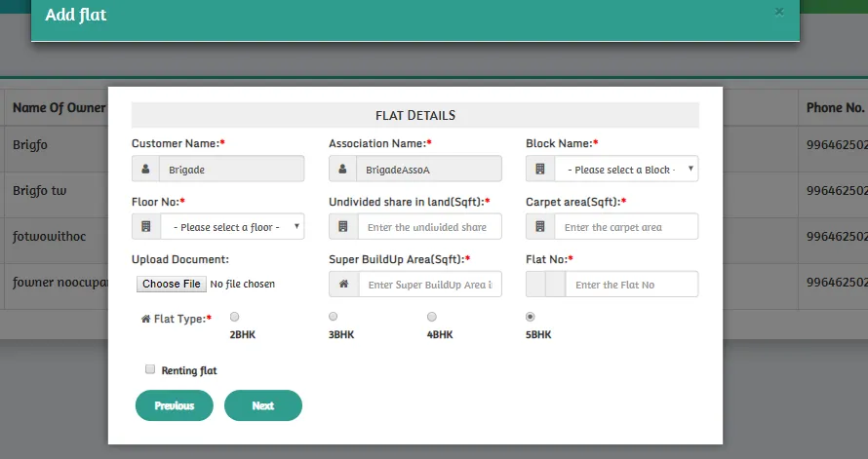868x459 pixels.
Task: Click the 2BHK label text
Action: click(x=243, y=334)
